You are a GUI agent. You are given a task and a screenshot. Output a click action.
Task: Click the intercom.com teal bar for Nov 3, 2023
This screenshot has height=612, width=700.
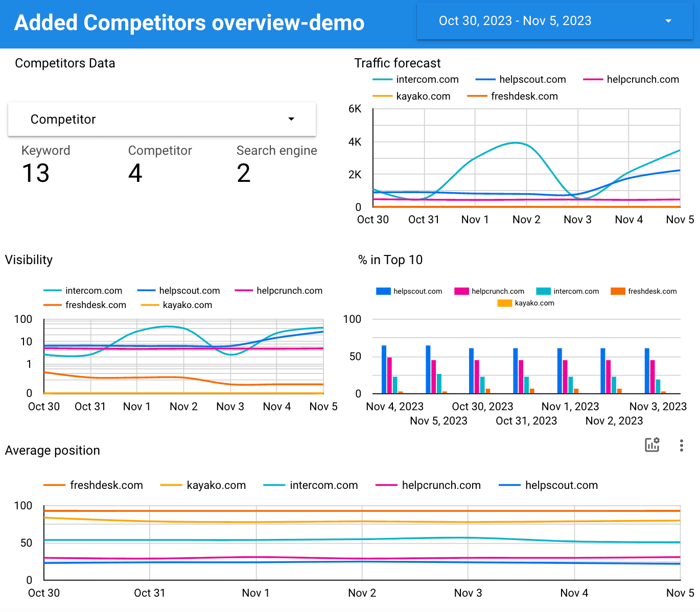tap(658, 387)
